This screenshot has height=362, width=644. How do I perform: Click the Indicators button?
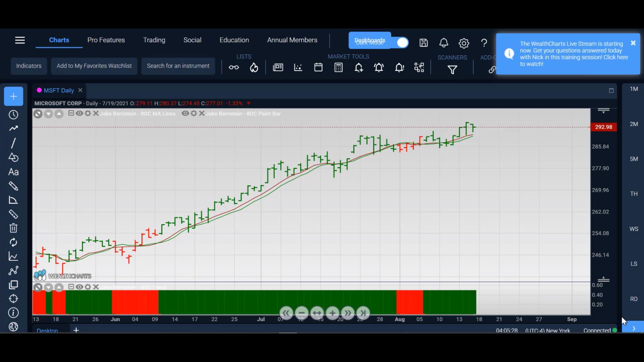click(x=29, y=66)
